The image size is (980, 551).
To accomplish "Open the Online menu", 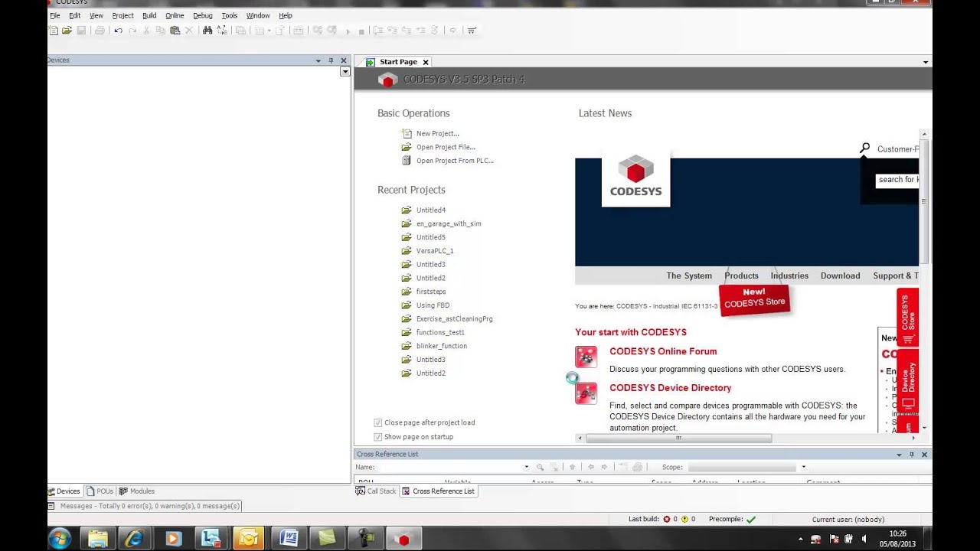I will tap(175, 15).
